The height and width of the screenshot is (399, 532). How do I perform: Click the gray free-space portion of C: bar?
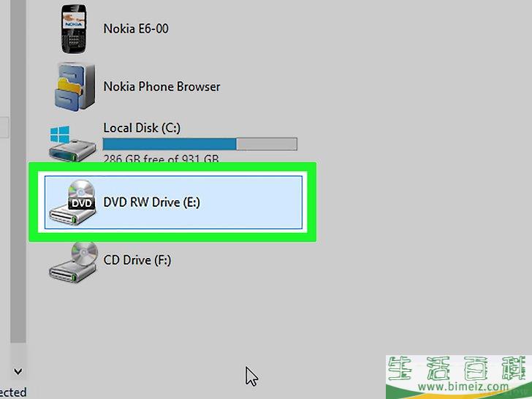point(267,144)
